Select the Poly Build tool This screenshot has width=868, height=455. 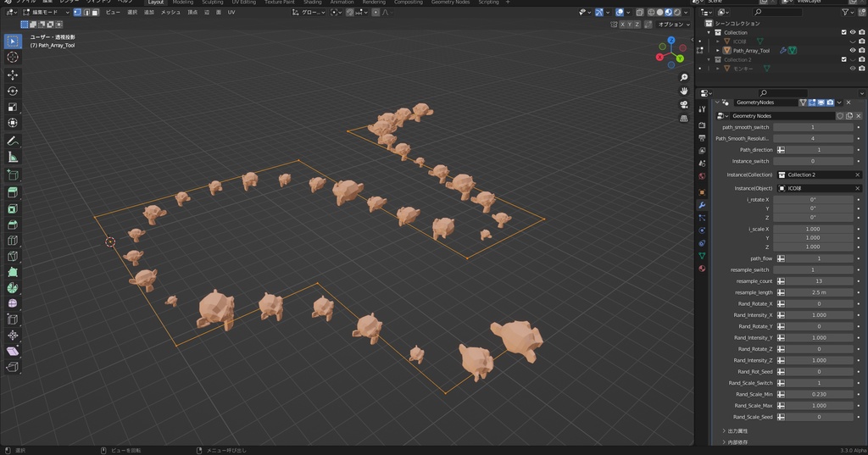(x=13, y=272)
